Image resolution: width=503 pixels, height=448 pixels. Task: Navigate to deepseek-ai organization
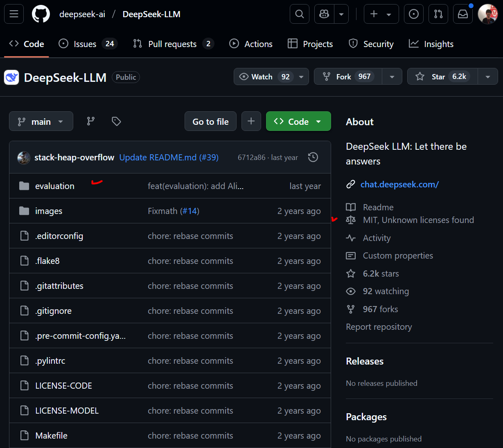click(x=82, y=14)
